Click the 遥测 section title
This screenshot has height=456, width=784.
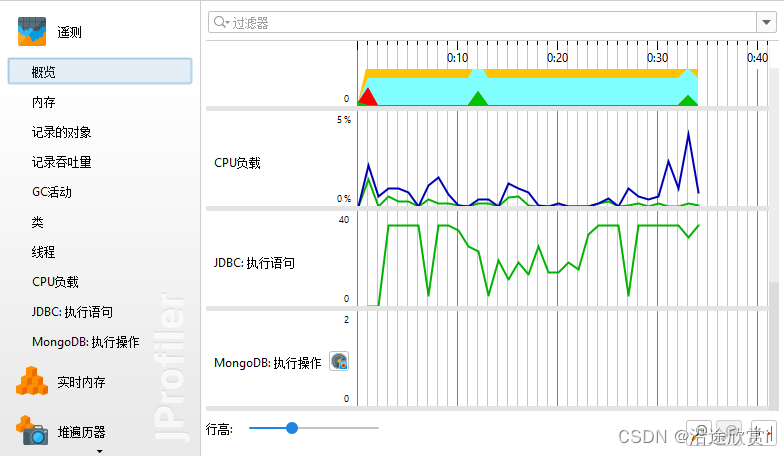(70, 32)
